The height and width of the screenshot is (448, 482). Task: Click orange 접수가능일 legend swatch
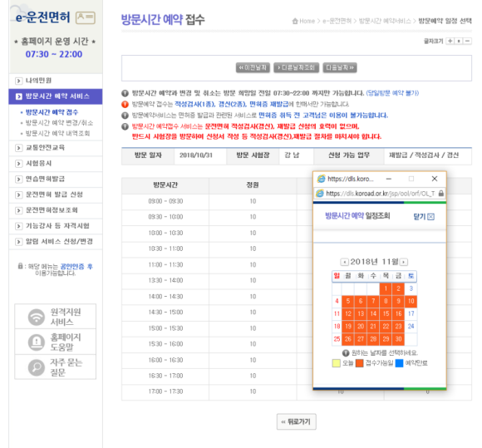click(x=359, y=363)
